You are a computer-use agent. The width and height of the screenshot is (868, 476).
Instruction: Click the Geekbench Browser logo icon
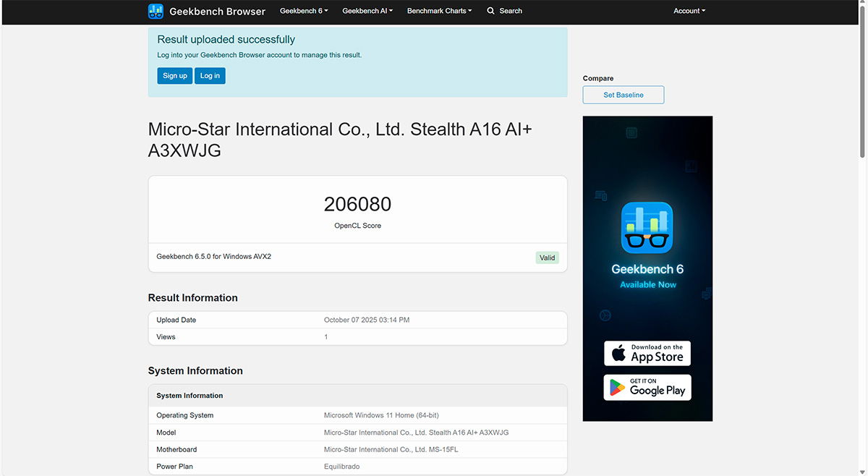pyautogui.click(x=156, y=11)
